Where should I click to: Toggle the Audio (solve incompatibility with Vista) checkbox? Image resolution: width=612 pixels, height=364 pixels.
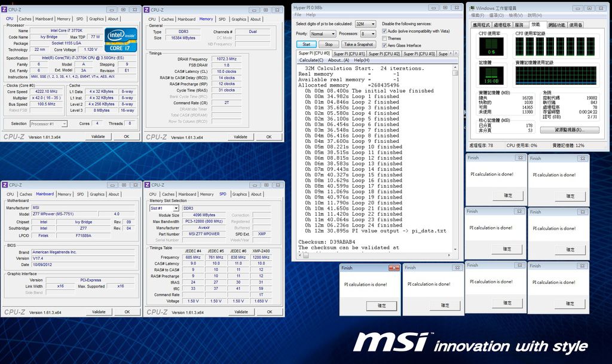pyautogui.click(x=384, y=31)
